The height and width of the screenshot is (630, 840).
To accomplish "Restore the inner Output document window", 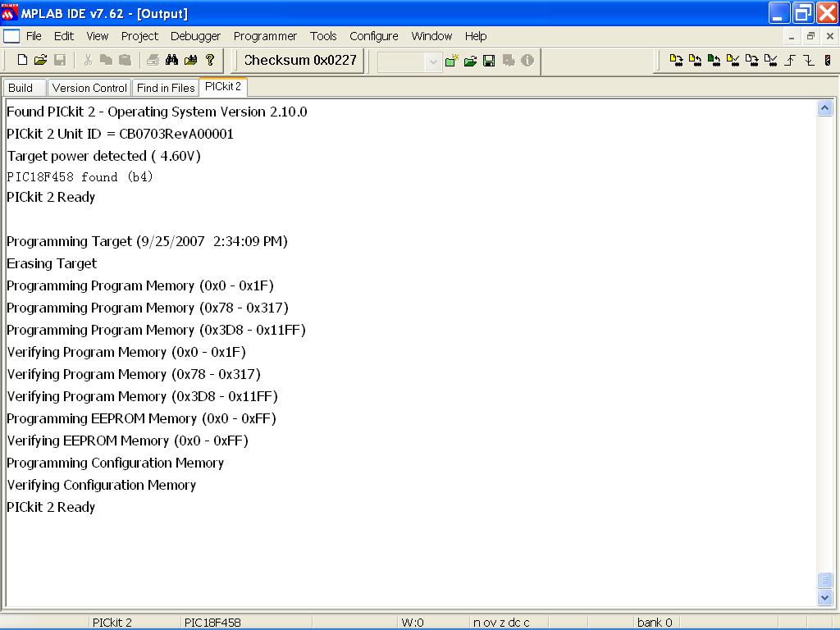I will tap(810, 36).
